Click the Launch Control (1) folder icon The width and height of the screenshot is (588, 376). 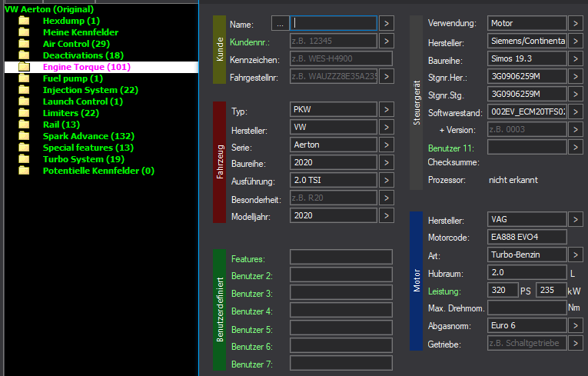(x=24, y=101)
